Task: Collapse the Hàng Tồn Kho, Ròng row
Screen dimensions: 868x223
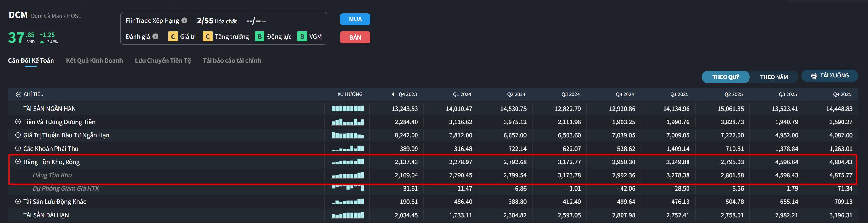Action: point(18,162)
